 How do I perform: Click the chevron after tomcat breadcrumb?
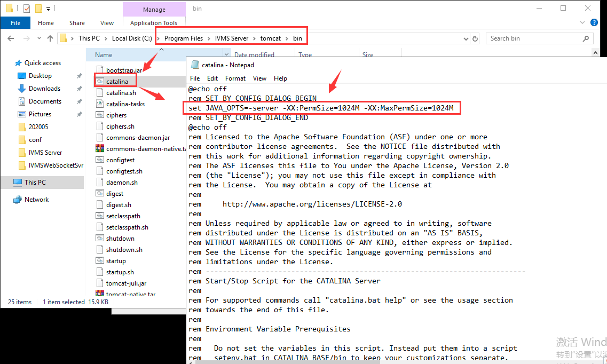(287, 38)
